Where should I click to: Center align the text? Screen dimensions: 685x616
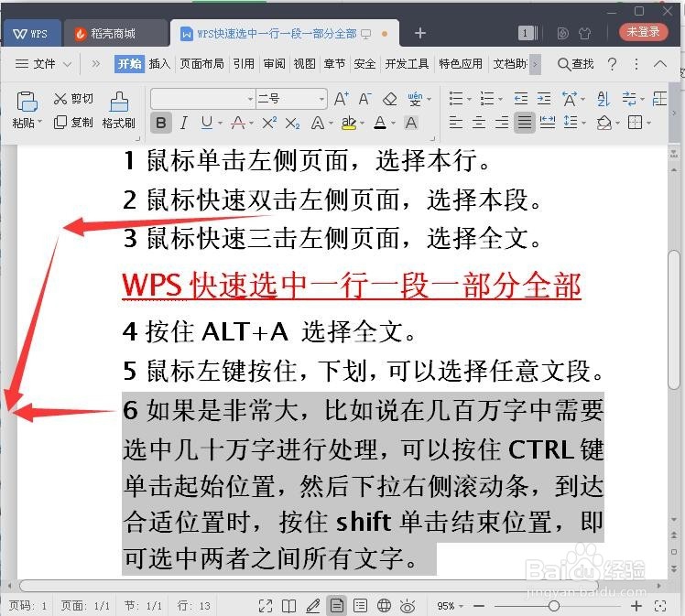point(479,123)
